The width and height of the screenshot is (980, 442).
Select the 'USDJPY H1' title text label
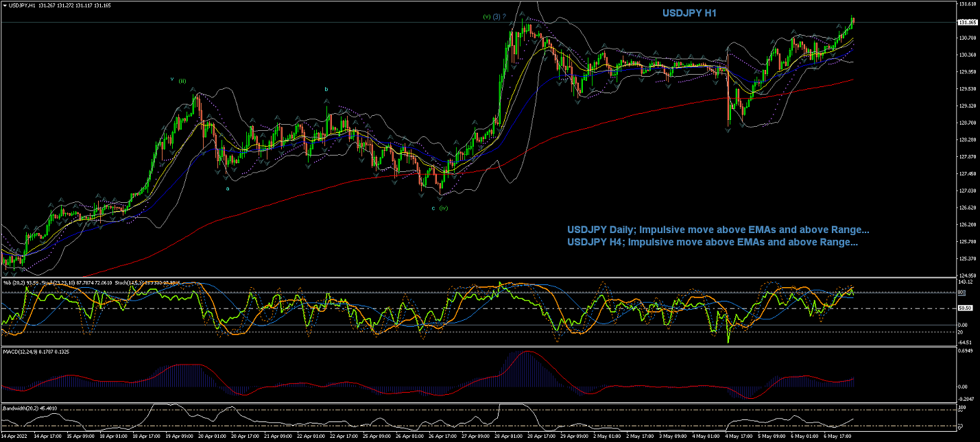coord(689,13)
